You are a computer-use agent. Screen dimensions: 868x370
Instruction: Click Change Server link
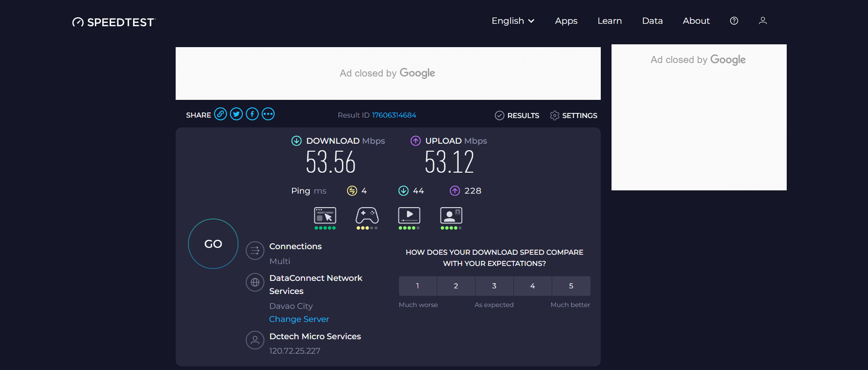[299, 319]
